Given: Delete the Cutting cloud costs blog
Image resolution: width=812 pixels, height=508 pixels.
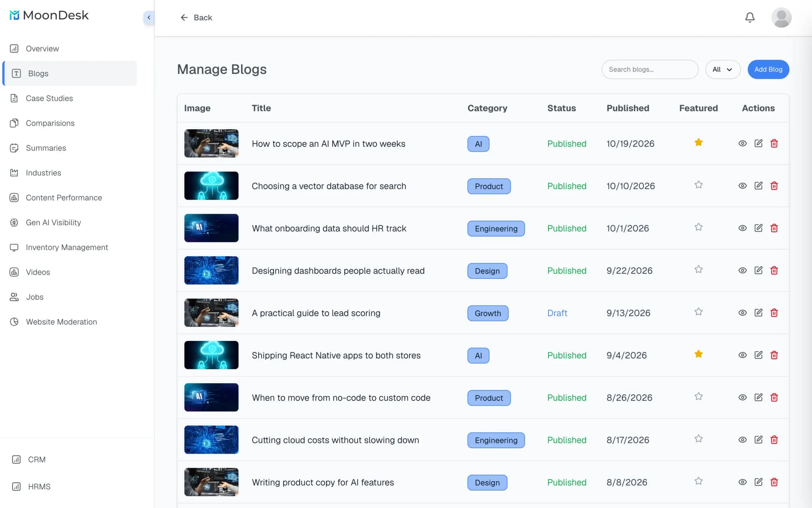Looking at the screenshot, I should (x=774, y=440).
